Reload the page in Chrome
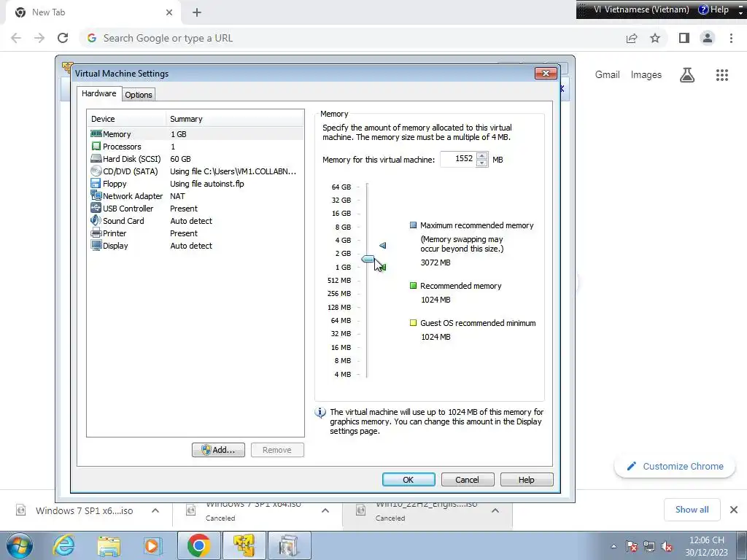The width and height of the screenshot is (747, 560). tap(63, 38)
